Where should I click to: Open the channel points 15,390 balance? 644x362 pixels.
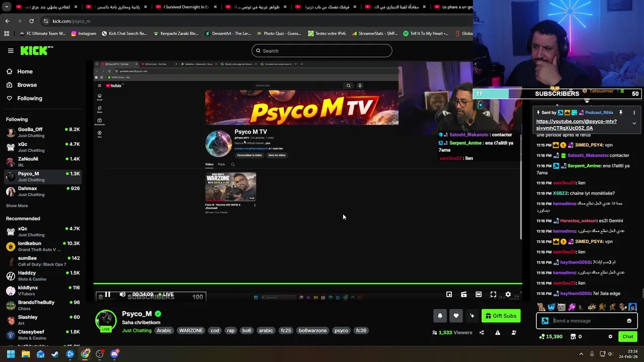coord(550,337)
